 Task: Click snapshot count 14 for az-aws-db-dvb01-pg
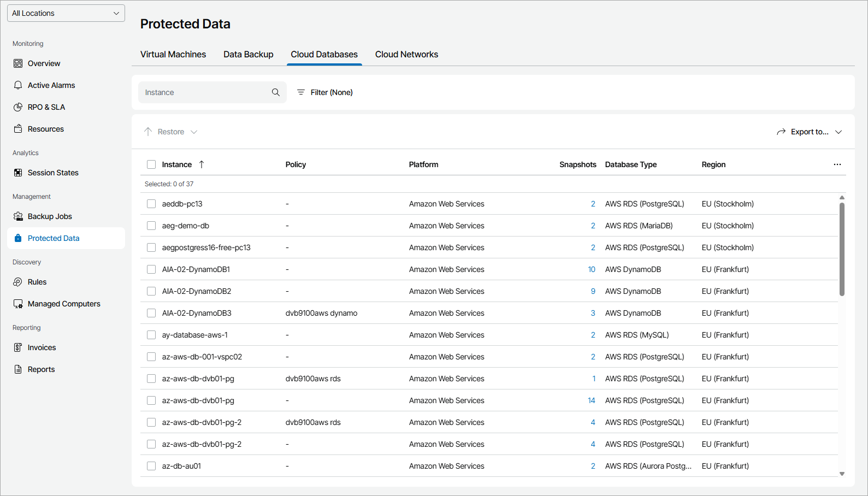(x=591, y=400)
